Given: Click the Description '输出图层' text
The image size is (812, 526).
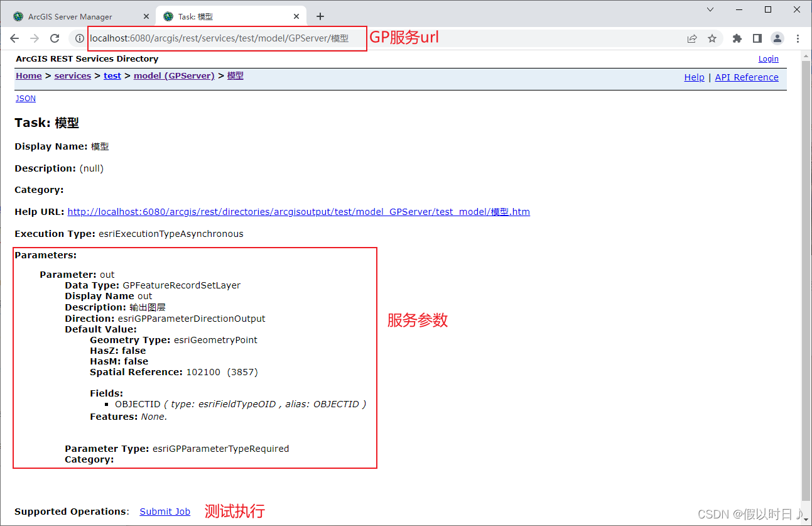Looking at the screenshot, I should pos(148,307).
